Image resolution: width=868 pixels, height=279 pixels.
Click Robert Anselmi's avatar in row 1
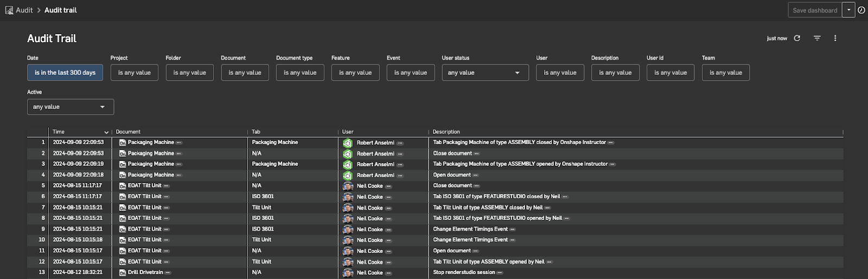click(x=348, y=143)
